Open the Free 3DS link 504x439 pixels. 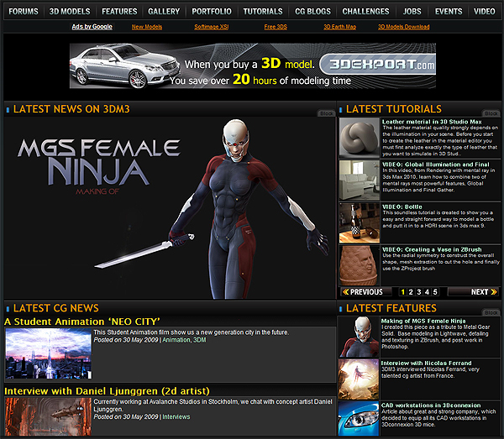click(x=276, y=27)
